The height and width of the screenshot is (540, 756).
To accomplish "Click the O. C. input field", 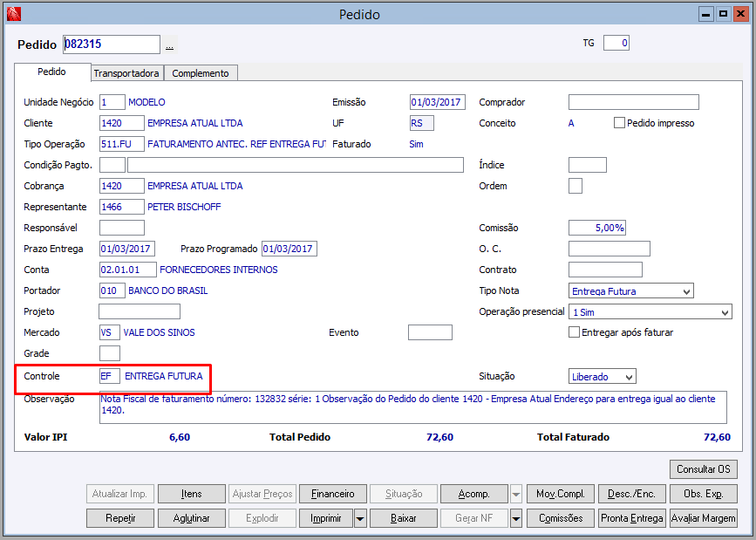I will coord(610,249).
